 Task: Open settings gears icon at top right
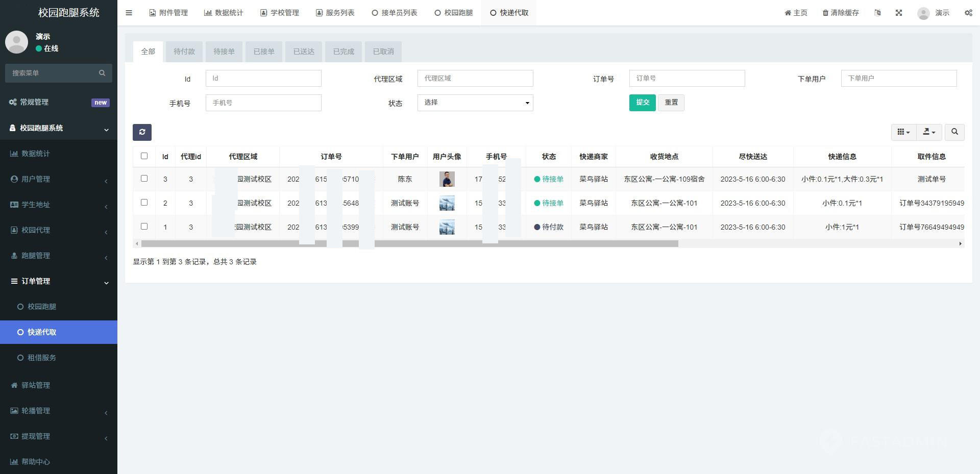click(x=968, y=13)
